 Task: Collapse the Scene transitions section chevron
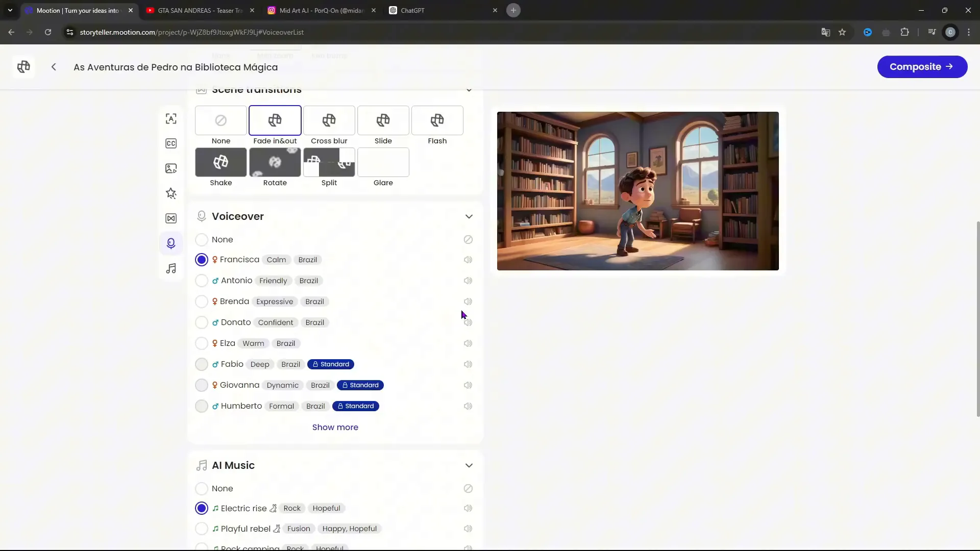point(469,90)
